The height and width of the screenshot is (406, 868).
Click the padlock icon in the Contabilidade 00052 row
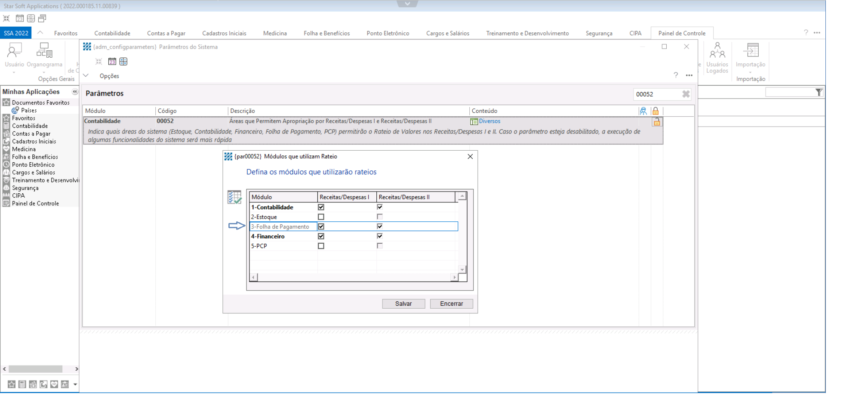coord(656,122)
